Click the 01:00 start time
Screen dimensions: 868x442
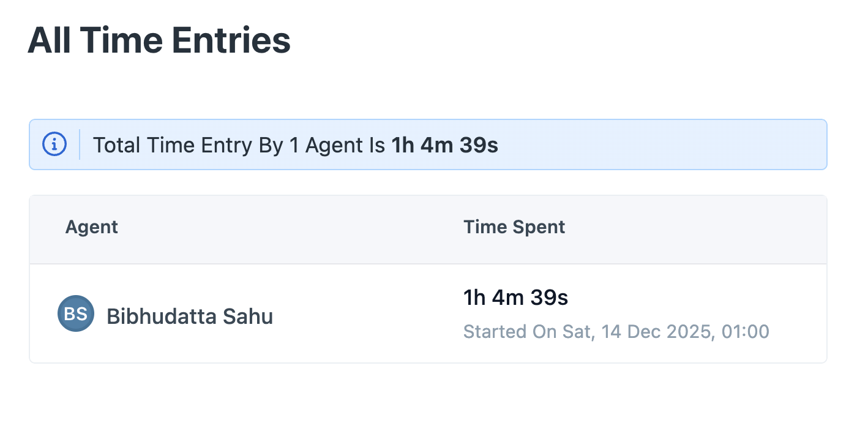click(x=746, y=332)
